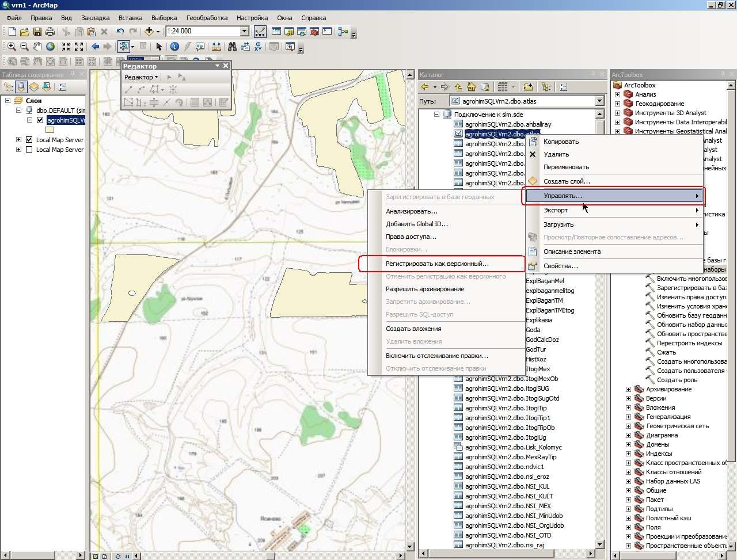Open the Editor toolbar button

(x=260, y=32)
